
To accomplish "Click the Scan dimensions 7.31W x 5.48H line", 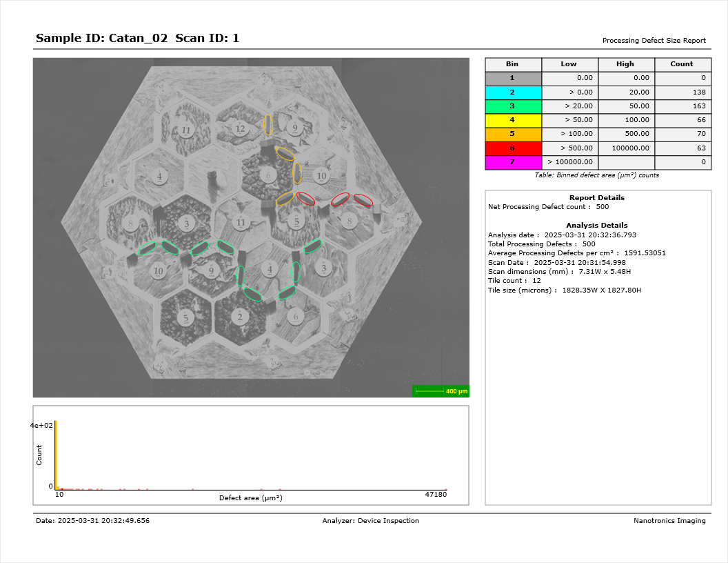I will click(560, 272).
